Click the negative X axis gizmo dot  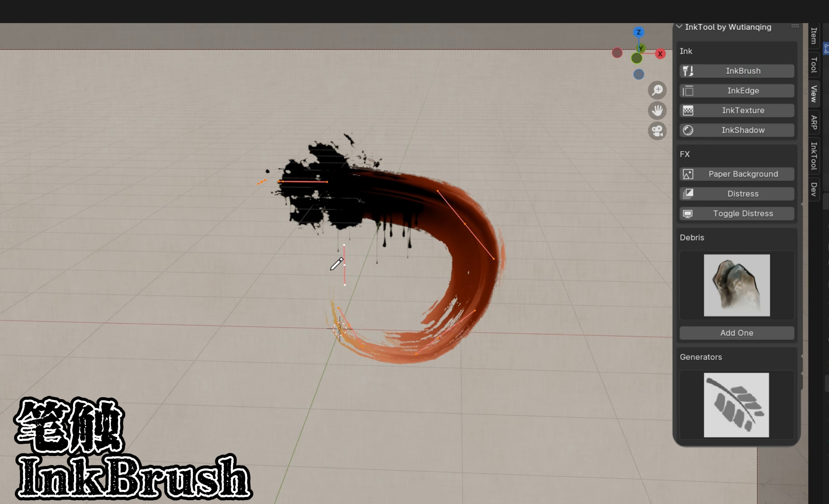(617, 53)
